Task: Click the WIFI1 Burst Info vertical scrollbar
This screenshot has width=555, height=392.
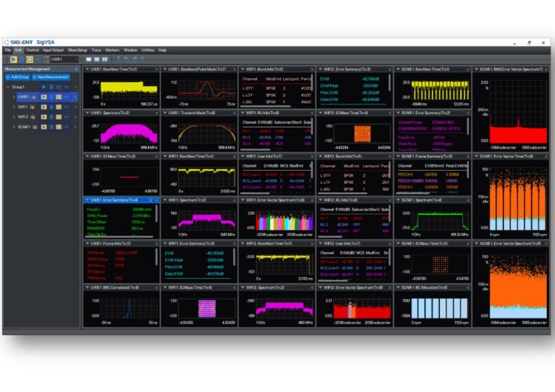Action: coord(311,84)
